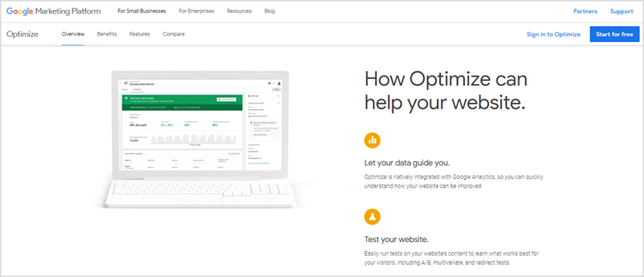The image size is (644, 277).
Task: Go to the Blog page
Action: (269, 11)
